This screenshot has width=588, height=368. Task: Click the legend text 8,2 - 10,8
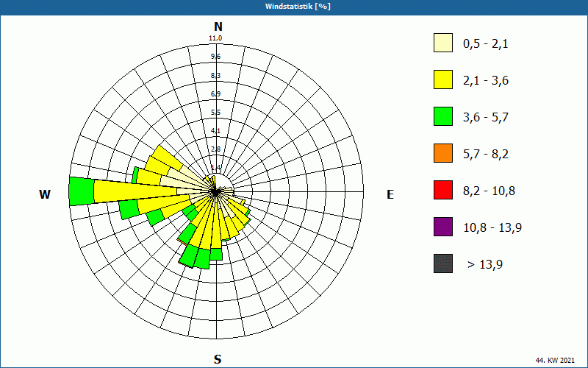(489, 191)
